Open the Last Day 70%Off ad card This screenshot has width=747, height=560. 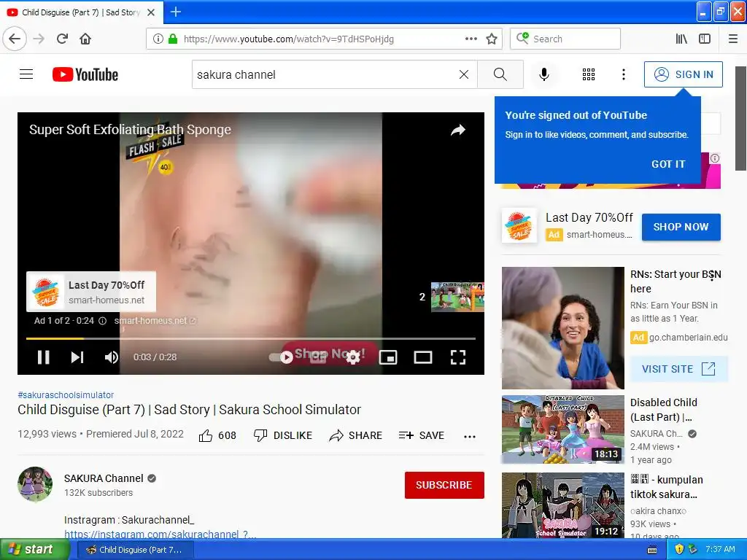tap(91, 292)
